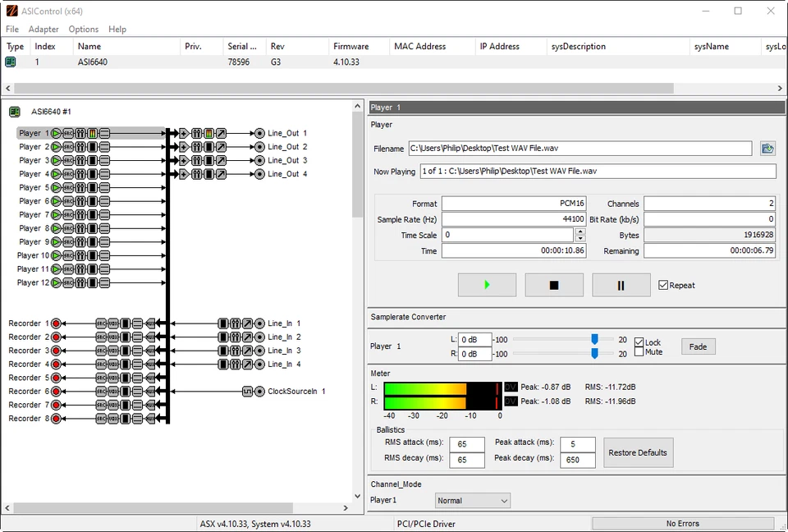The image size is (788, 532).
Task: Open the Adapter menu
Action: [x=44, y=29]
